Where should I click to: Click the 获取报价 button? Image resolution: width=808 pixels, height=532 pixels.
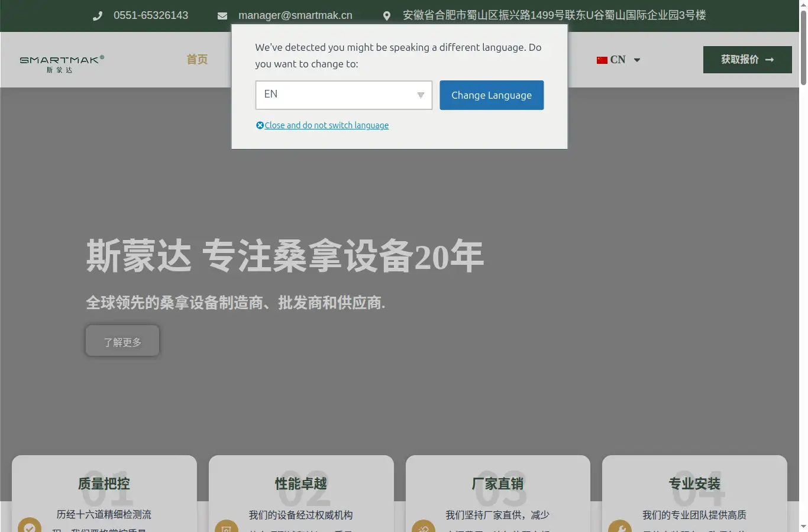[x=748, y=60]
